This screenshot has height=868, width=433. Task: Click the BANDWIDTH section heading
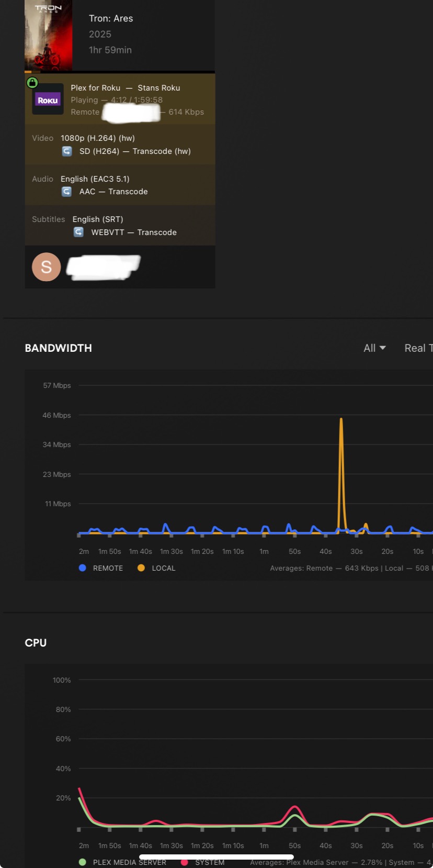tap(59, 348)
